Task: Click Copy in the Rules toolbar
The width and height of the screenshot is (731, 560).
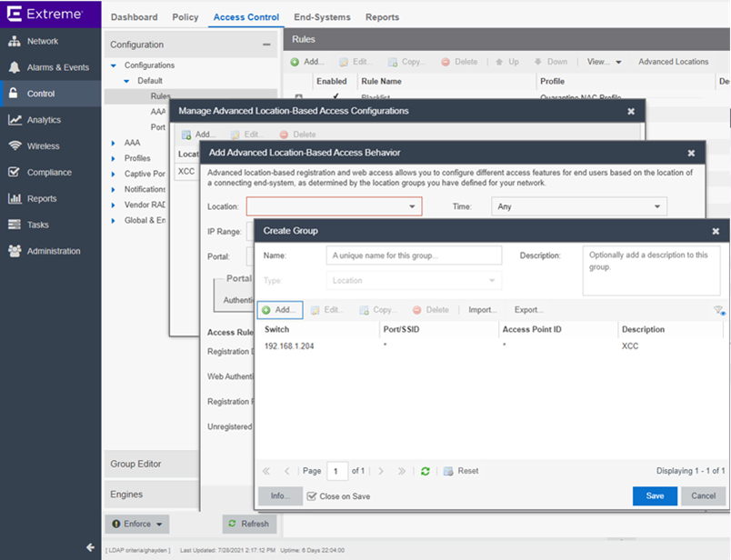Action: [406, 62]
